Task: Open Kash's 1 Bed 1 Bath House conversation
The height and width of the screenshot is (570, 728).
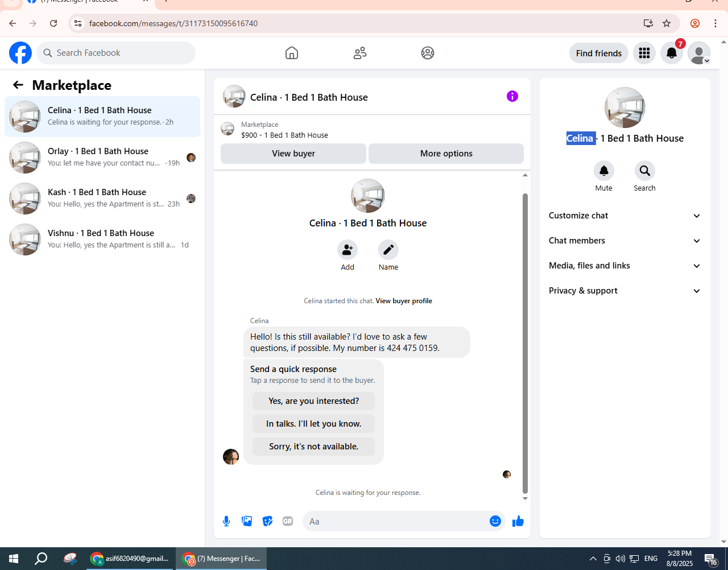Action: (x=102, y=199)
